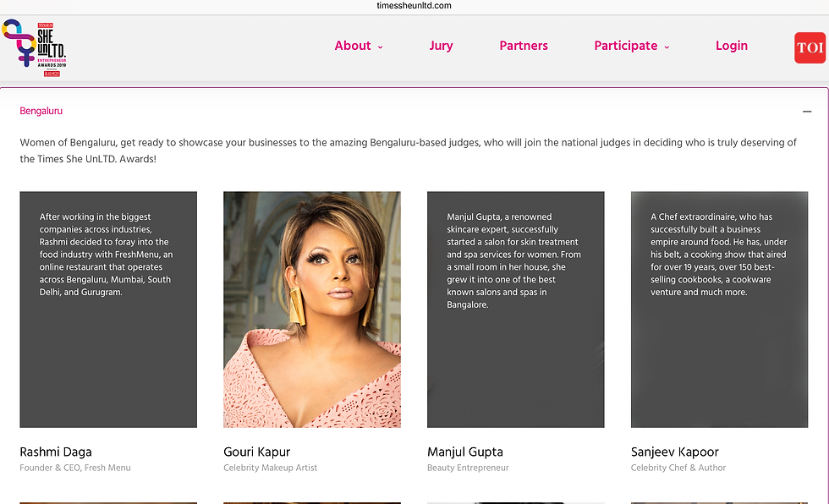Click the Participate chevron arrow
The height and width of the screenshot is (504, 829).
click(x=667, y=47)
